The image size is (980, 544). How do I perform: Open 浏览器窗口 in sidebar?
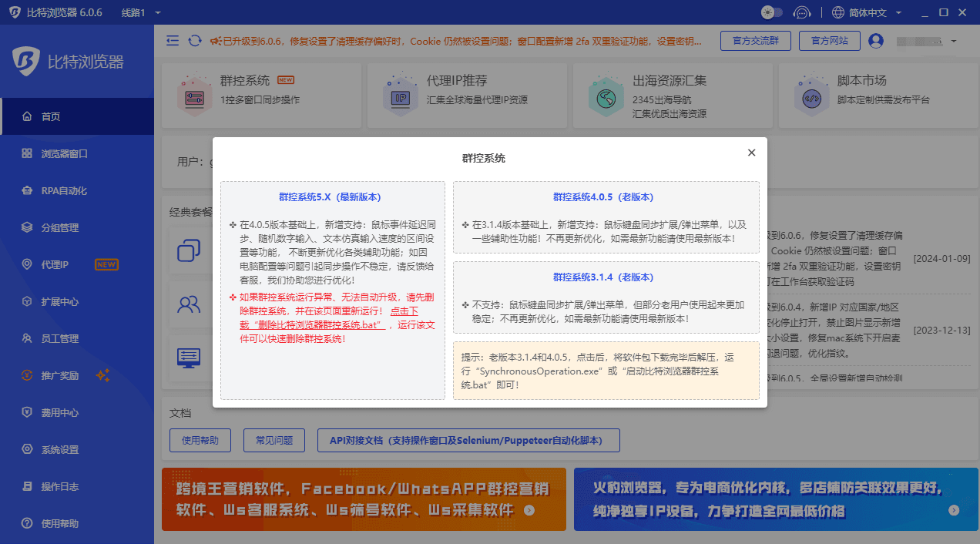(77, 153)
